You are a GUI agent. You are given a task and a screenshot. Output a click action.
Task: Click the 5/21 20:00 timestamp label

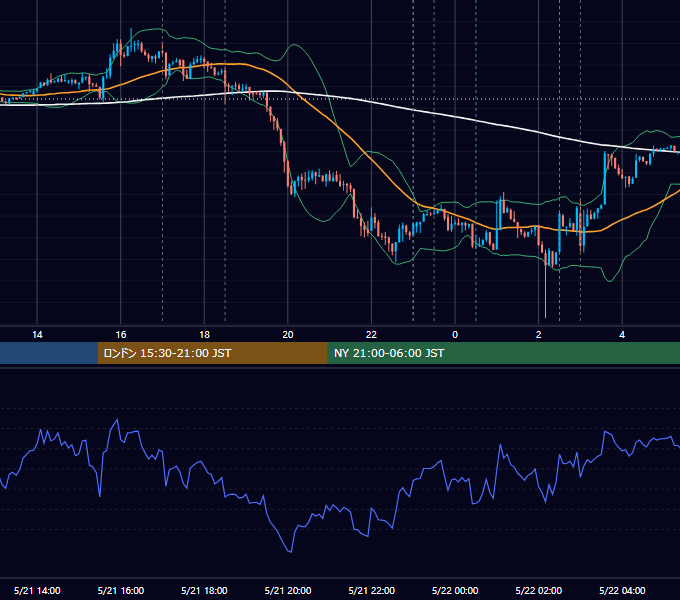click(288, 590)
